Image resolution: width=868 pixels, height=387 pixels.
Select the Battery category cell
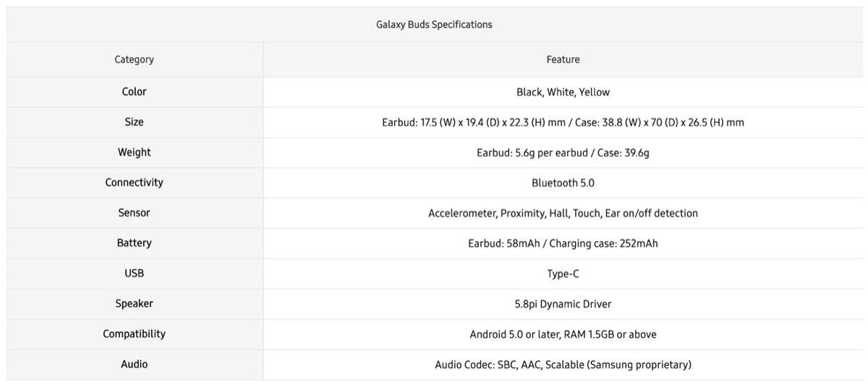pyautogui.click(x=135, y=244)
